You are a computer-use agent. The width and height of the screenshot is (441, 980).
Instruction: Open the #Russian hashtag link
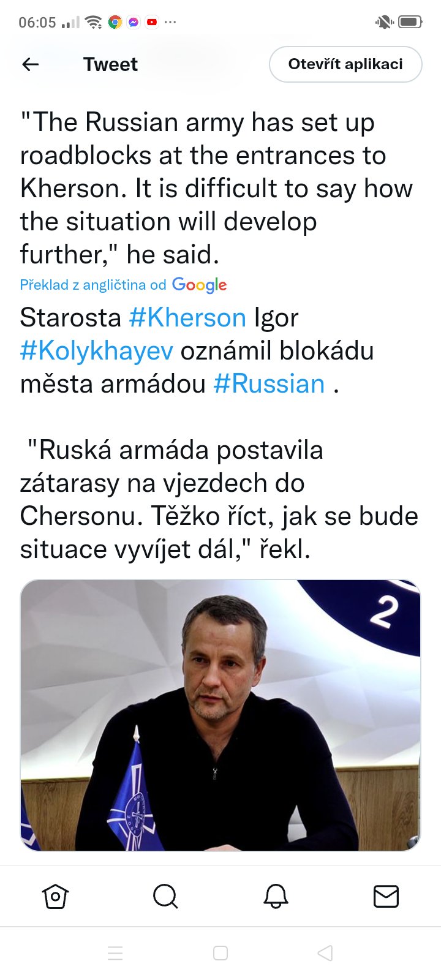click(269, 383)
